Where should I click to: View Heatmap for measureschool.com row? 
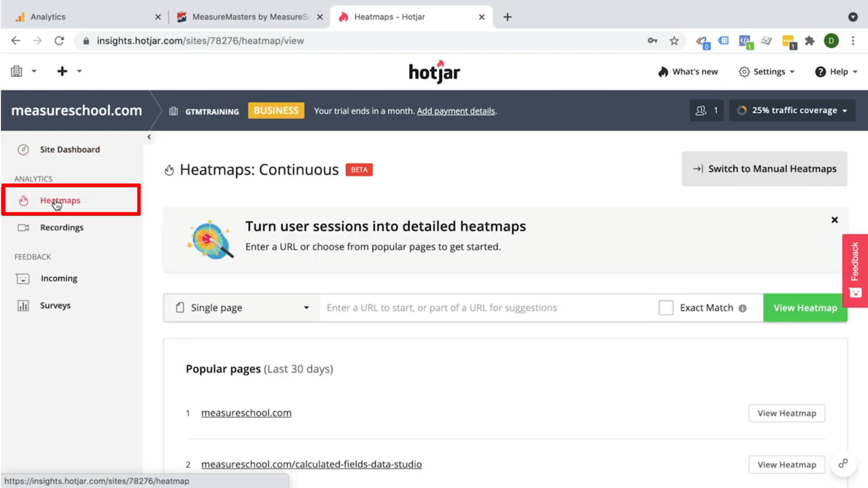[x=787, y=413]
